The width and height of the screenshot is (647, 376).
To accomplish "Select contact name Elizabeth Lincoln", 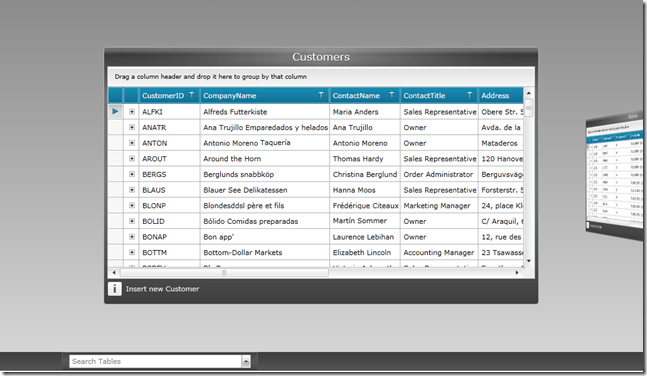I will [x=365, y=253].
